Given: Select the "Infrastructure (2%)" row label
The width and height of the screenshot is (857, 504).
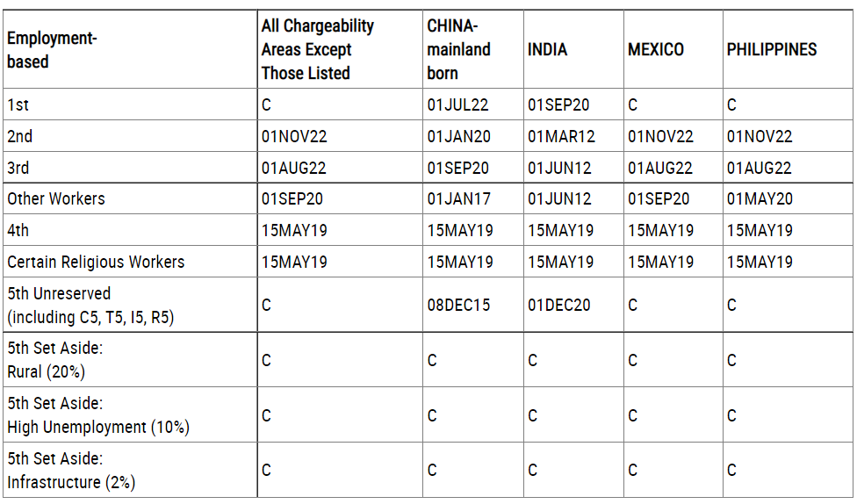Looking at the screenshot, I should [71, 482].
